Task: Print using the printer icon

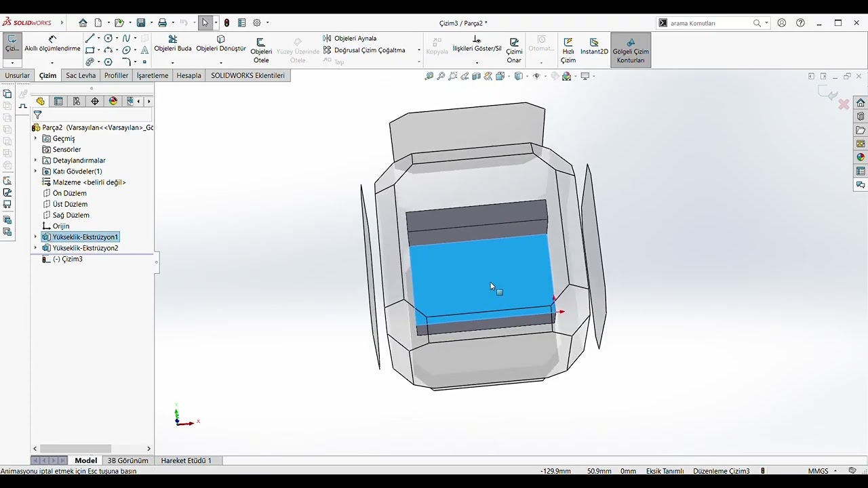Action: coord(162,23)
